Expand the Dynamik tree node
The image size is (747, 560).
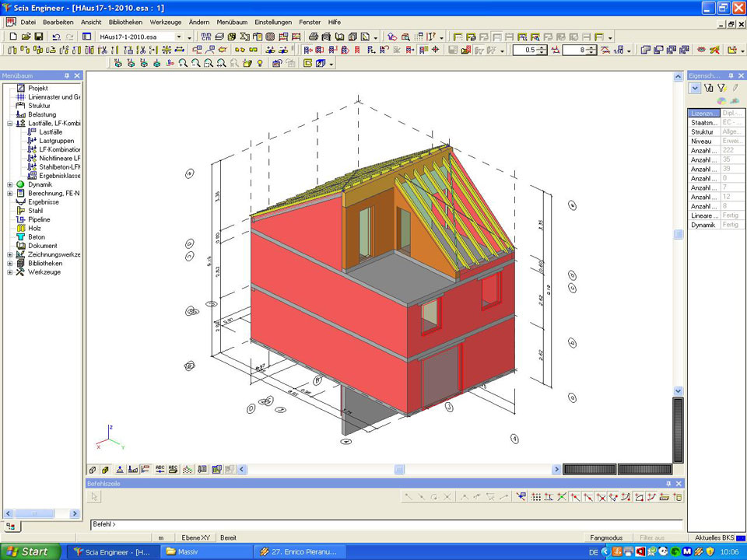(10, 184)
